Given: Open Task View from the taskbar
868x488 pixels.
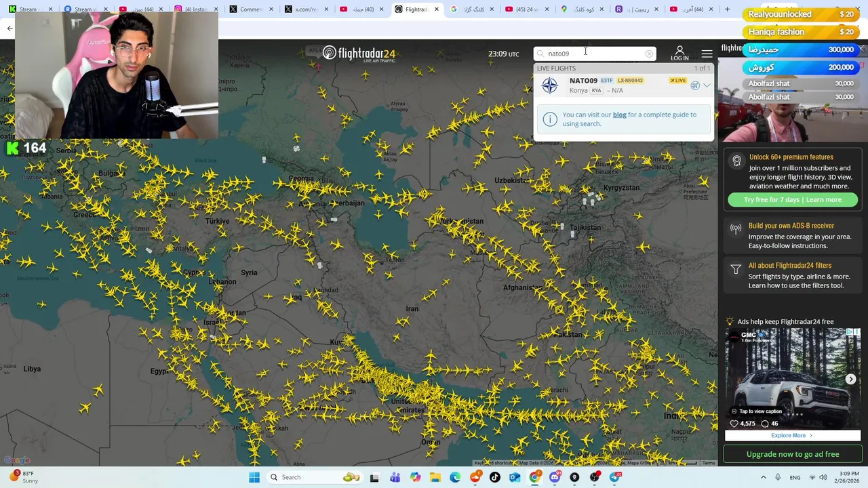Looking at the screenshot, I should (x=374, y=477).
